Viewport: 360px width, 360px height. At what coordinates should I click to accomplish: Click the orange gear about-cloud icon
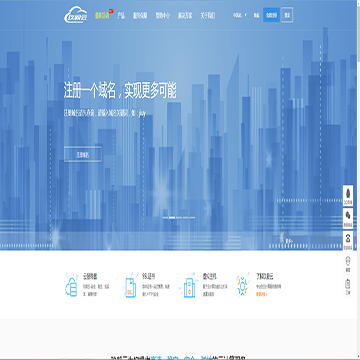coord(242,285)
